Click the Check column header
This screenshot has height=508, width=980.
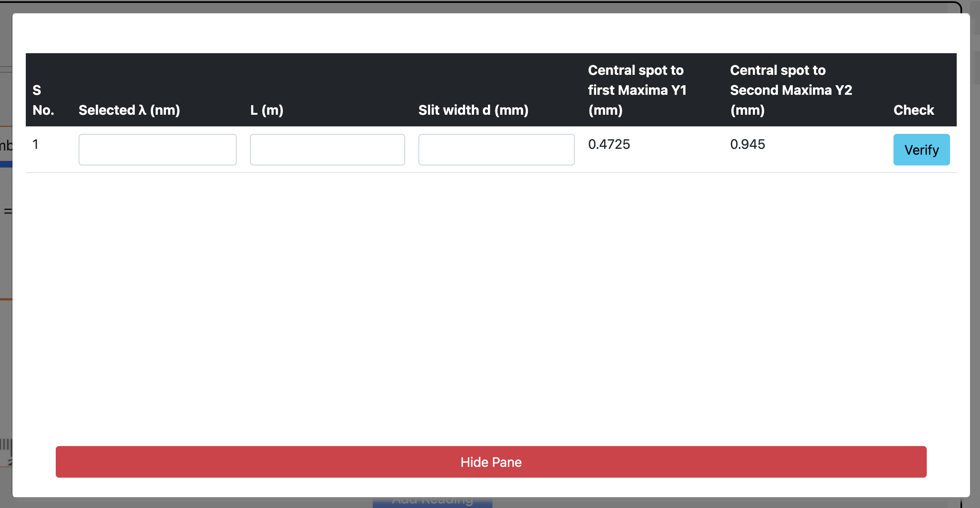(913, 110)
